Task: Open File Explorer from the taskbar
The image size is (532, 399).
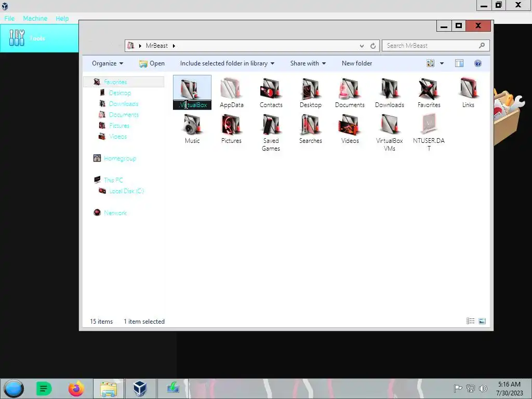Action: [x=109, y=389]
